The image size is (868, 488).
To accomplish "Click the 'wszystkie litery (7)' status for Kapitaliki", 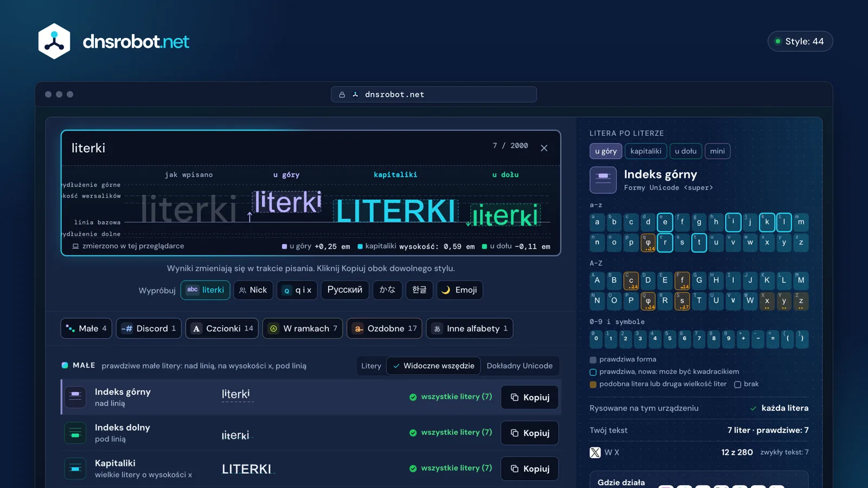I will [x=451, y=468].
